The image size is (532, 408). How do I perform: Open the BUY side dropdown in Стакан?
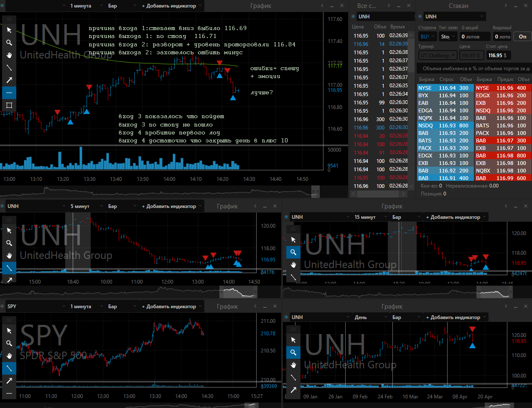[x=428, y=37]
